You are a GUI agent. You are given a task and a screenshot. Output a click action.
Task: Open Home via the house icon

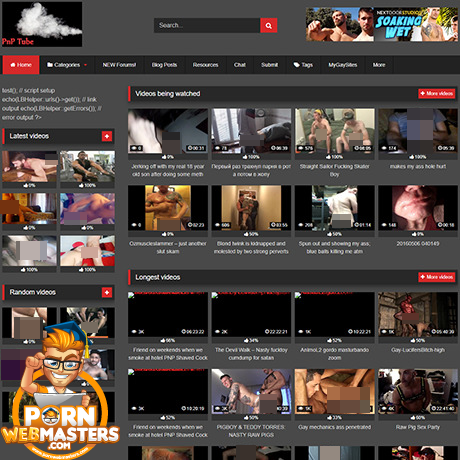point(13,65)
